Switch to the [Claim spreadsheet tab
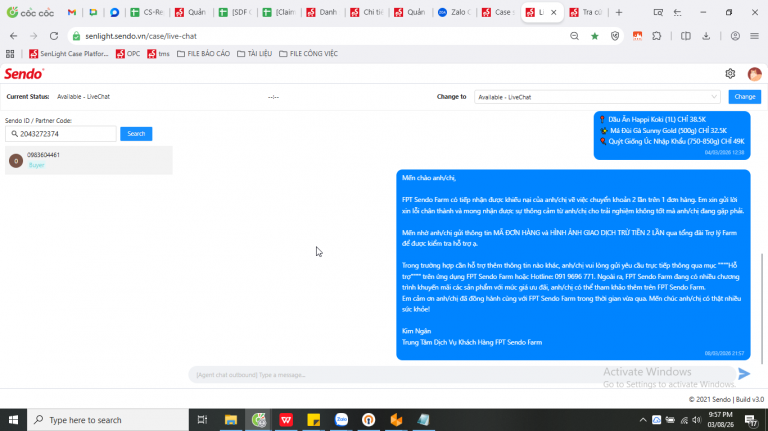Image resolution: width=768 pixels, height=431 pixels. pos(279,12)
